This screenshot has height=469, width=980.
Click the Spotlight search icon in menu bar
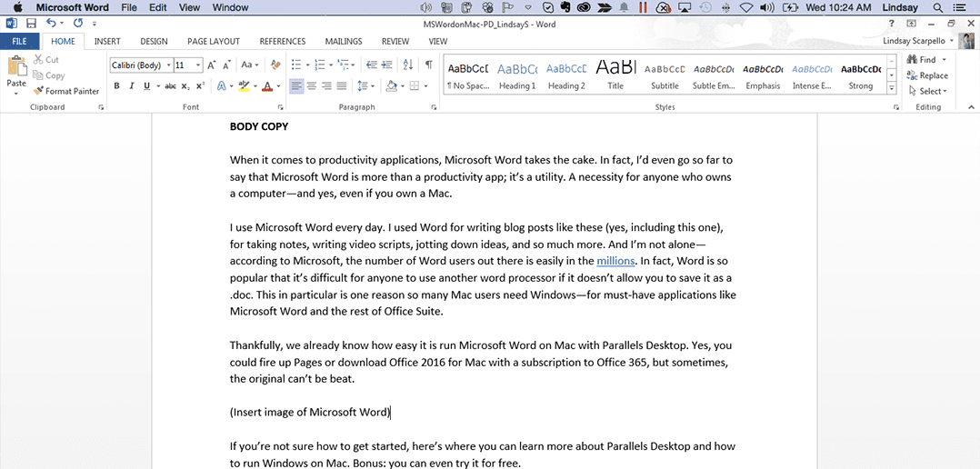click(x=937, y=7)
